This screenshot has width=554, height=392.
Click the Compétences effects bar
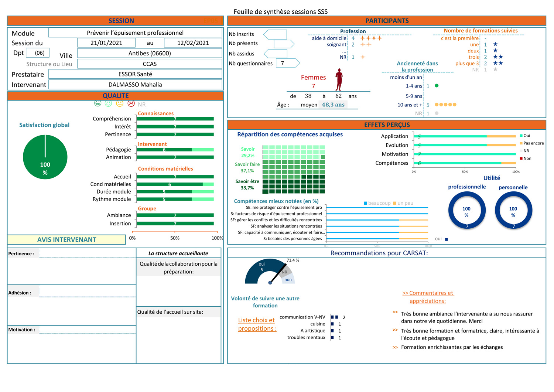click(465, 163)
